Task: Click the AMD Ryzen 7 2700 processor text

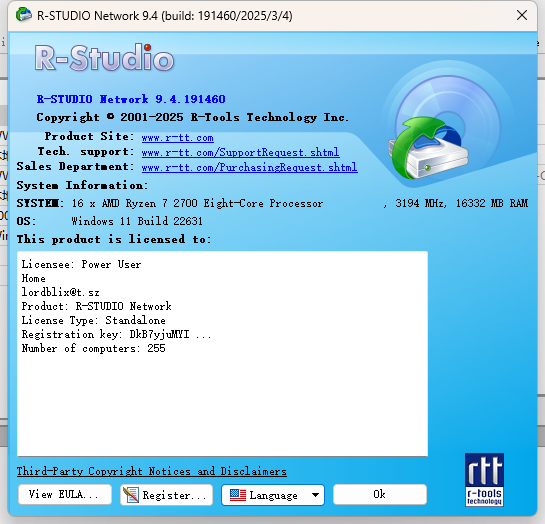Action: 197,203
